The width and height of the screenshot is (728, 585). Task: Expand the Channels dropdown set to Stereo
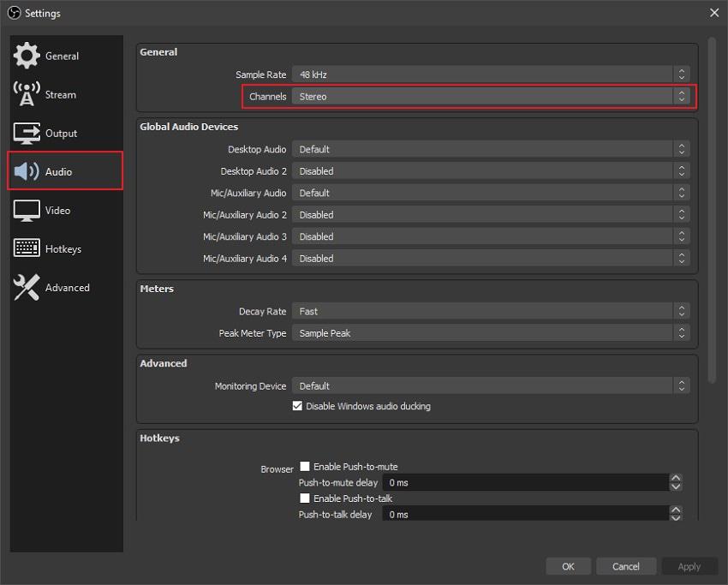click(x=491, y=97)
